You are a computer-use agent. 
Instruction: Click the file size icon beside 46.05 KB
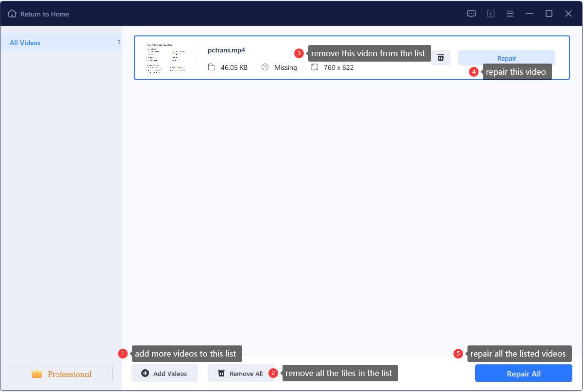[211, 67]
